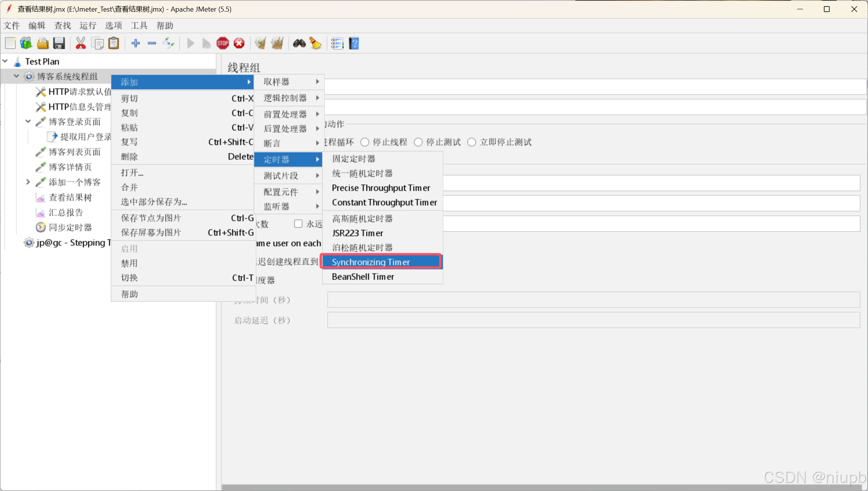Open the 运行 menu in menu bar
This screenshot has width=868, height=491.
point(88,26)
